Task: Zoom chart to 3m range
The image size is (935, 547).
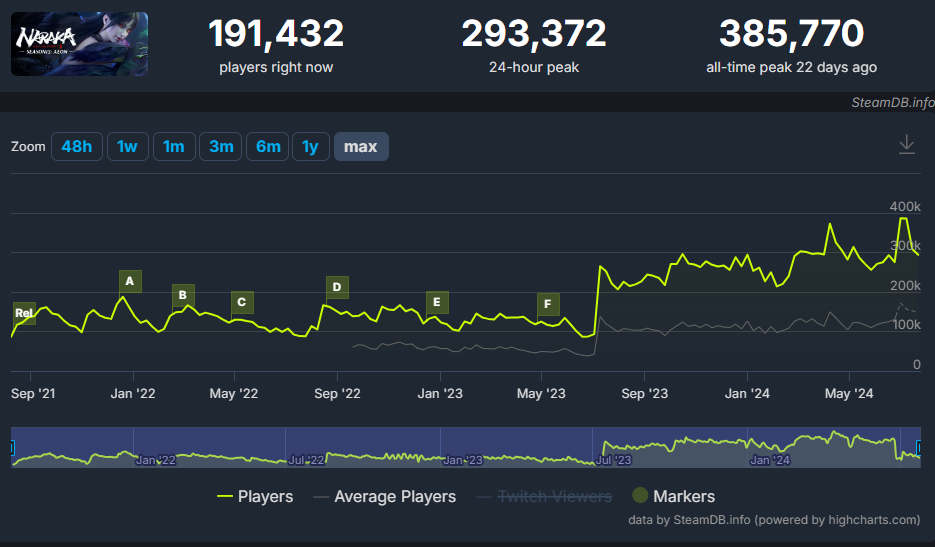Action: click(x=221, y=147)
